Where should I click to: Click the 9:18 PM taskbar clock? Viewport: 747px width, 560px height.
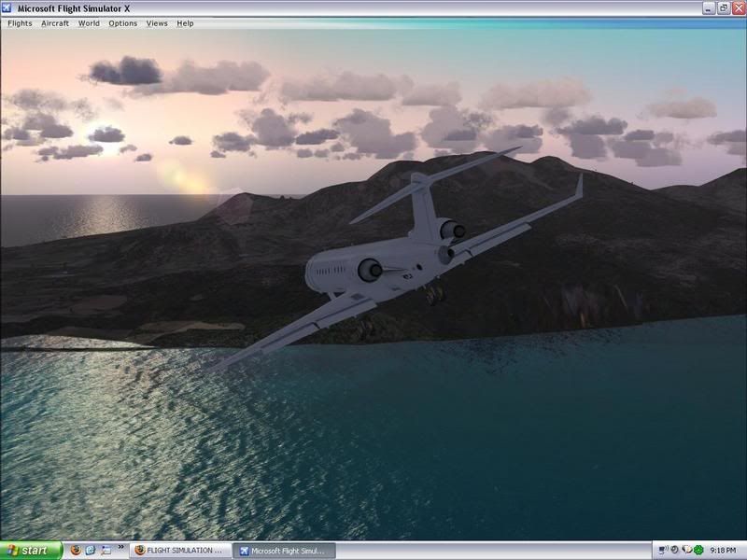pyautogui.click(x=724, y=551)
